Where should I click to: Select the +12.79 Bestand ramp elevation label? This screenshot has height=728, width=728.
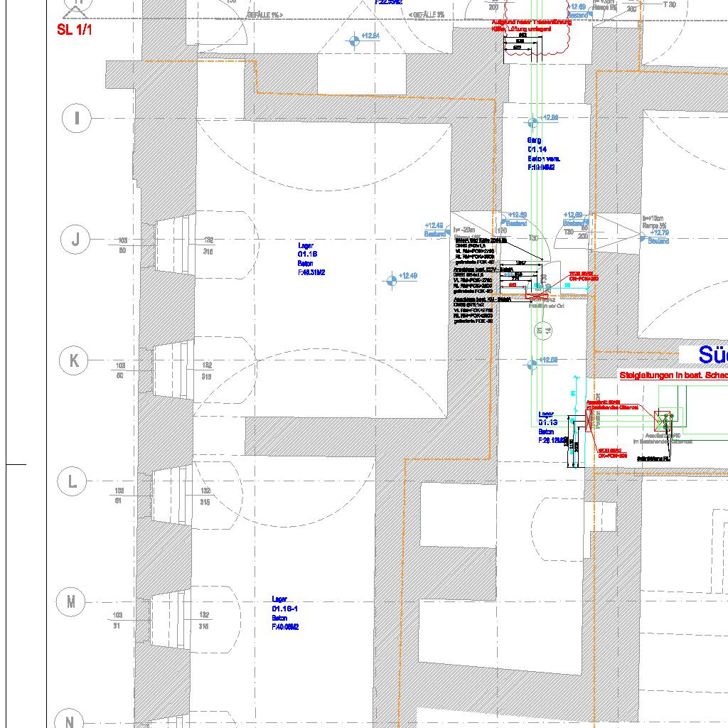[658, 237]
